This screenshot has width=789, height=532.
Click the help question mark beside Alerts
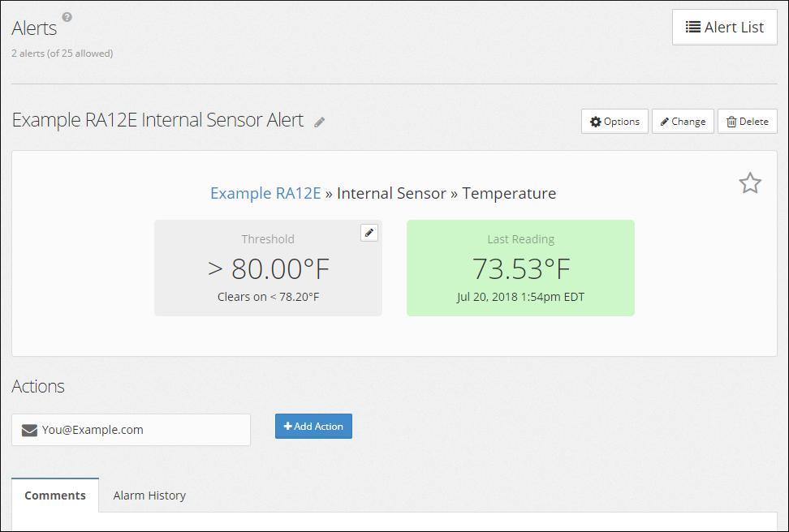67,17
